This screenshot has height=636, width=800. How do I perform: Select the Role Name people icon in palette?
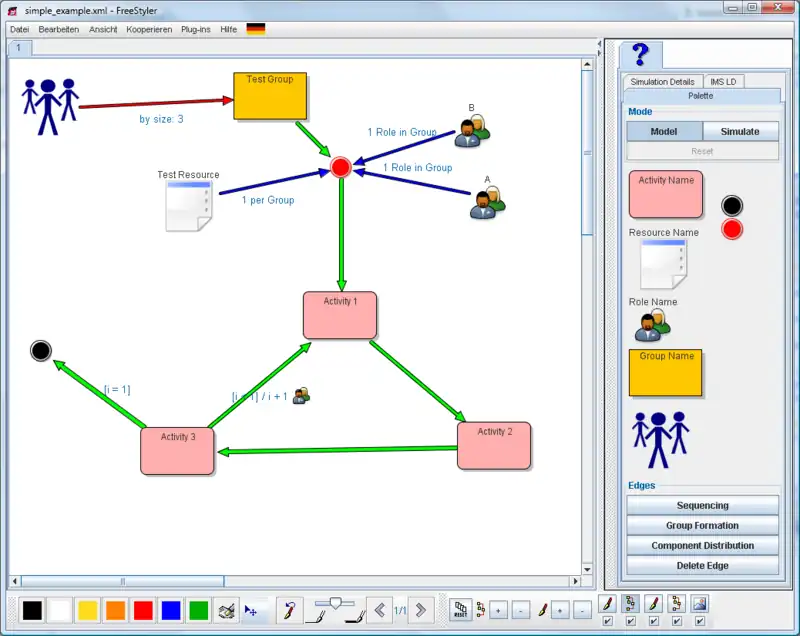pos(652,324)
